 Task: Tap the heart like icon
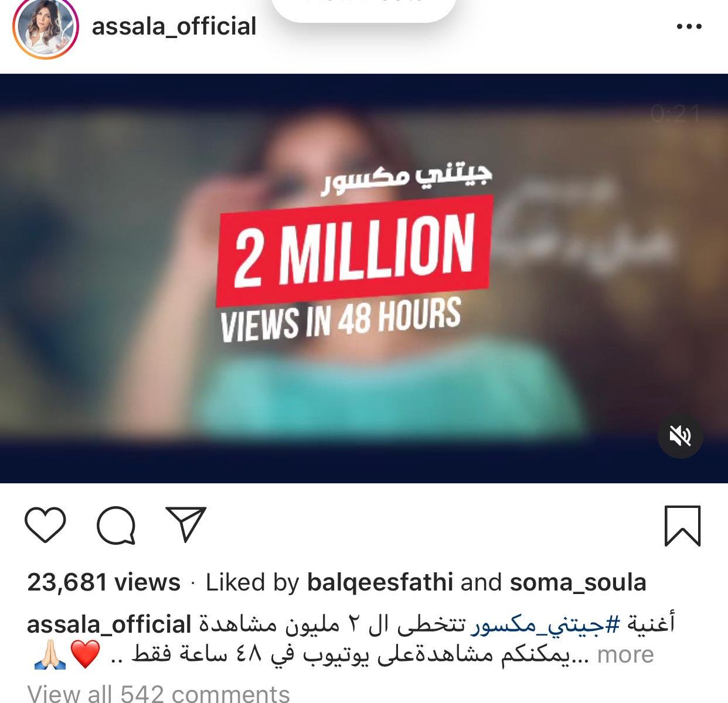46,524
